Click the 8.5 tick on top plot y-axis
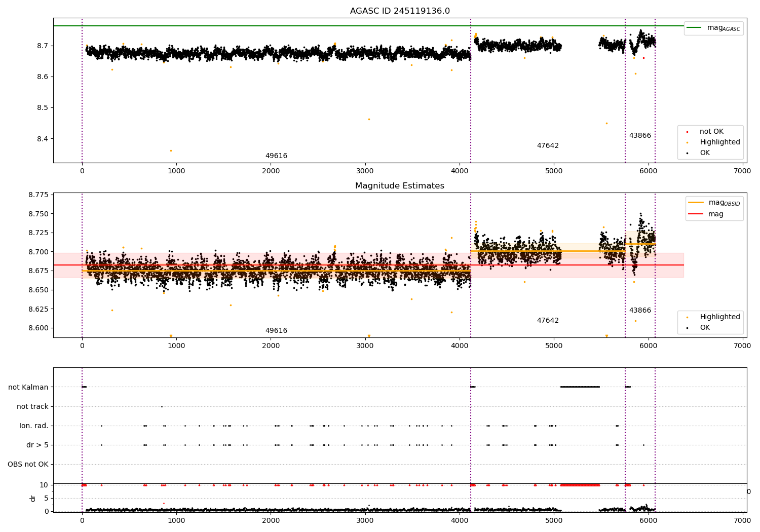This screenshot has height=532, width=760. point(43,108)
